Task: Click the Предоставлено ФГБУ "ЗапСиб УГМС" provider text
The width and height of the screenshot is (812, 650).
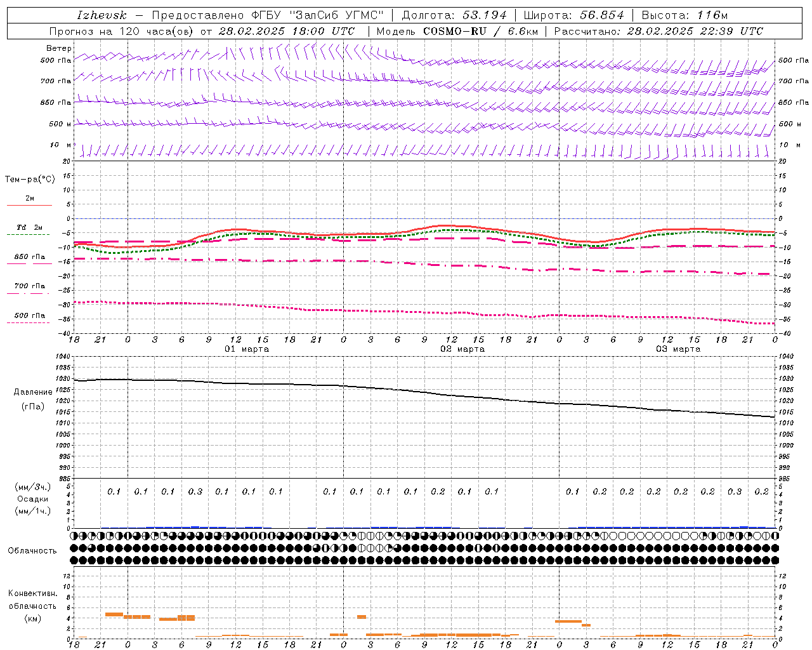Action: tap(268, 15)
